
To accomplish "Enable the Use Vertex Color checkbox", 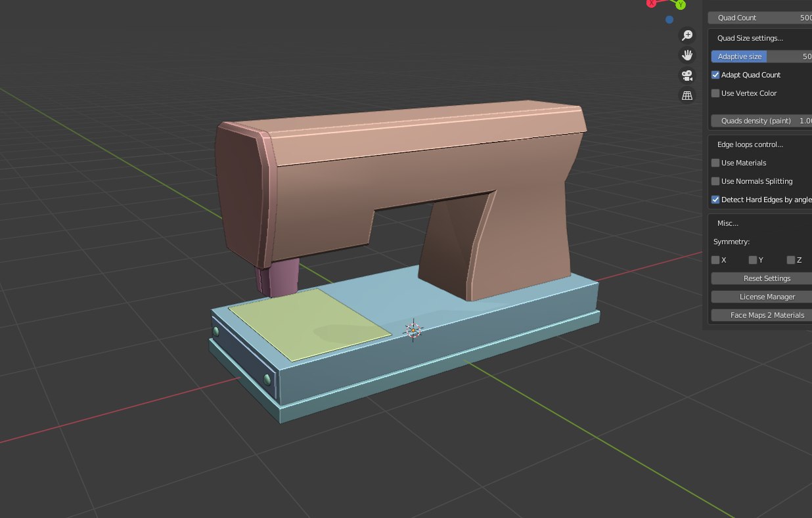I will click(x=715, y=93).
